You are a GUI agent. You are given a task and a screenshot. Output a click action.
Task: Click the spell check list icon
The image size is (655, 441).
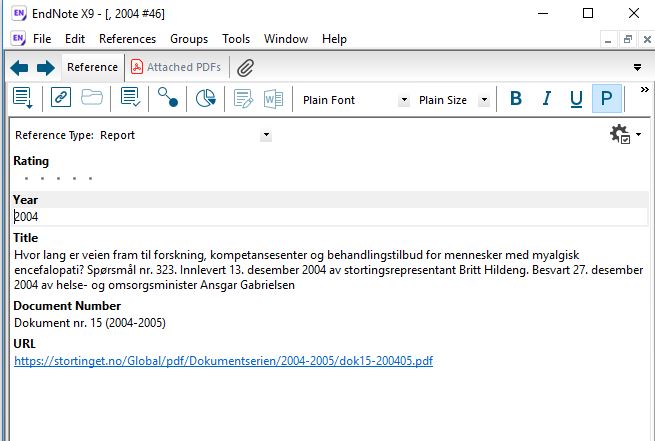(130, 98)
